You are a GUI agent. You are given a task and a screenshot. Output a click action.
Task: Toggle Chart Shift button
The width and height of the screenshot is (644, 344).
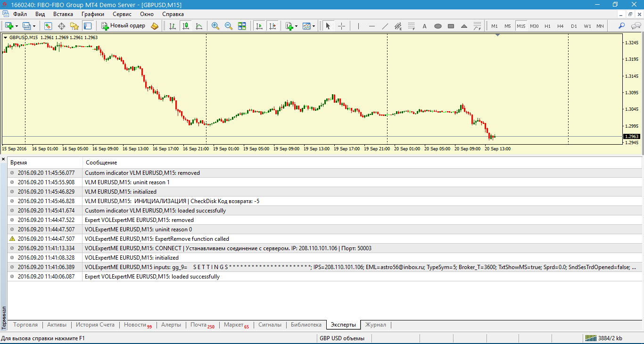272,26
